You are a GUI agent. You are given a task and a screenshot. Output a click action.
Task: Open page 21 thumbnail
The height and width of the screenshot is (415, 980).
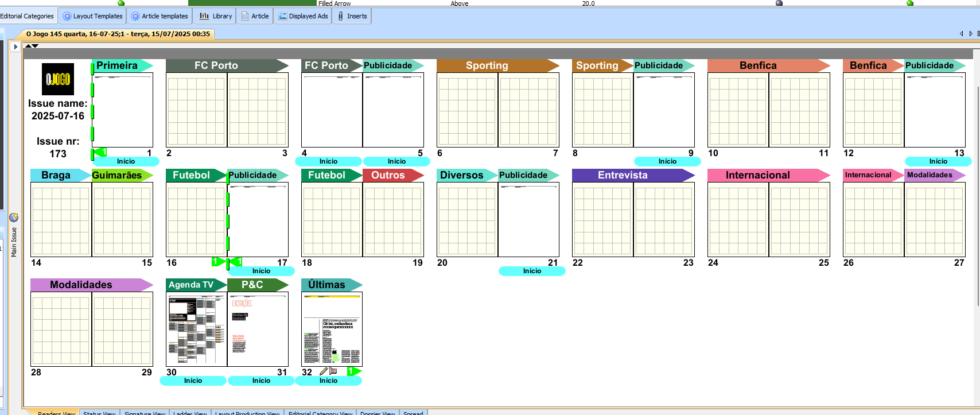click(x=528, y=220)
